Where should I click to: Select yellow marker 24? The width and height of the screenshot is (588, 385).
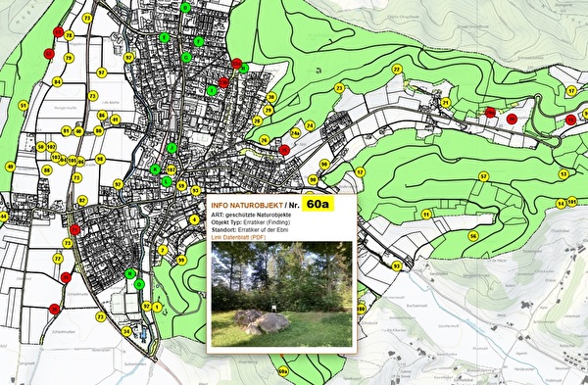[x=310, y=125]
